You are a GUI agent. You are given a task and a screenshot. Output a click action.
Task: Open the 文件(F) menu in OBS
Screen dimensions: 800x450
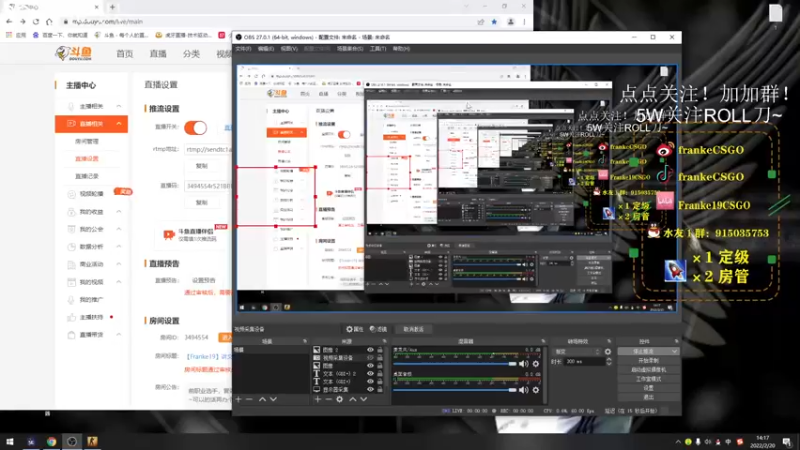point(243,49)
